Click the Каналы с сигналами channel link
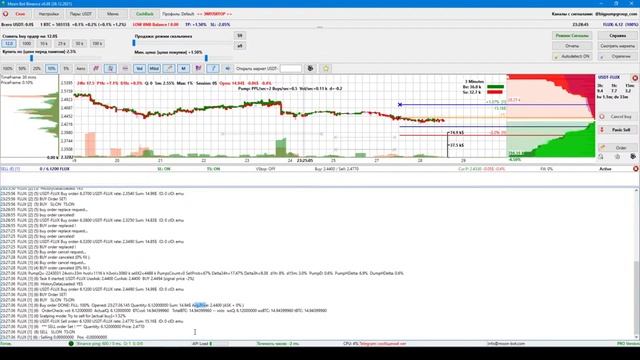The width and height of the screenshot is (640, 360). pyautogui.click(x=595, y=14)
